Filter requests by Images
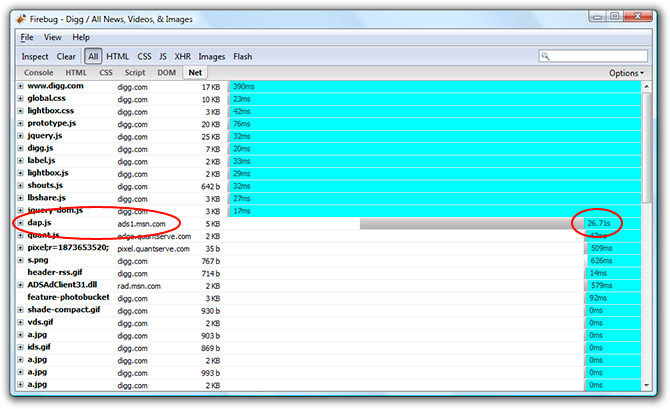Screen dimensions: 670x409 coord(212,56)
